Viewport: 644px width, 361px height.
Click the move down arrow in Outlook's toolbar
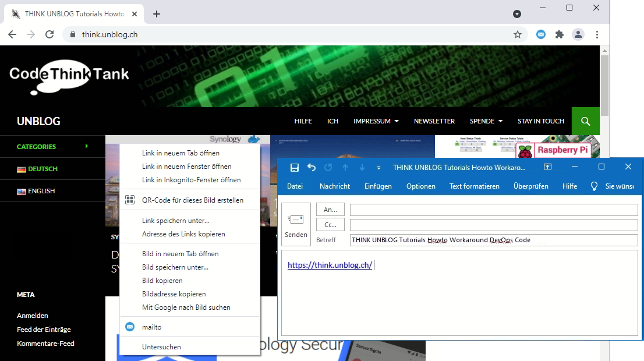coord(361,167)
